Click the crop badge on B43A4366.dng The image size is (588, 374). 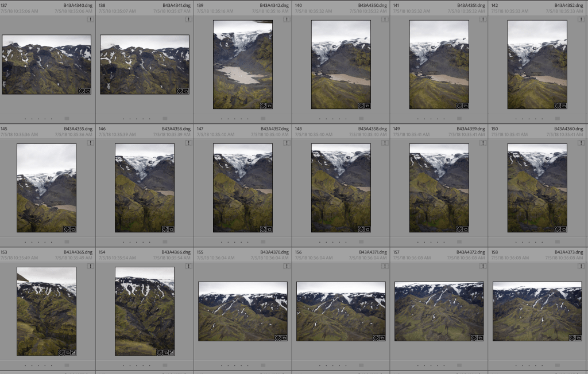coord(165,353)
